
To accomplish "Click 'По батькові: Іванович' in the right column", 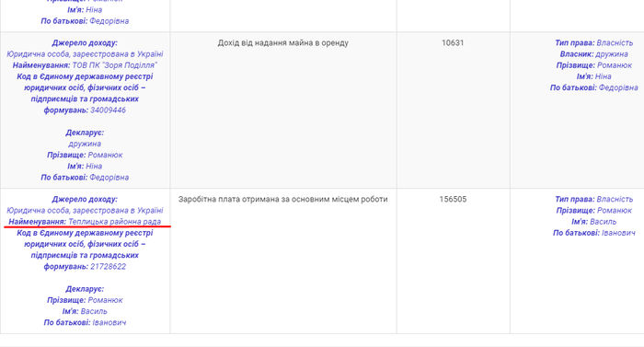I will pyautogui.click(x=594, y=233).
